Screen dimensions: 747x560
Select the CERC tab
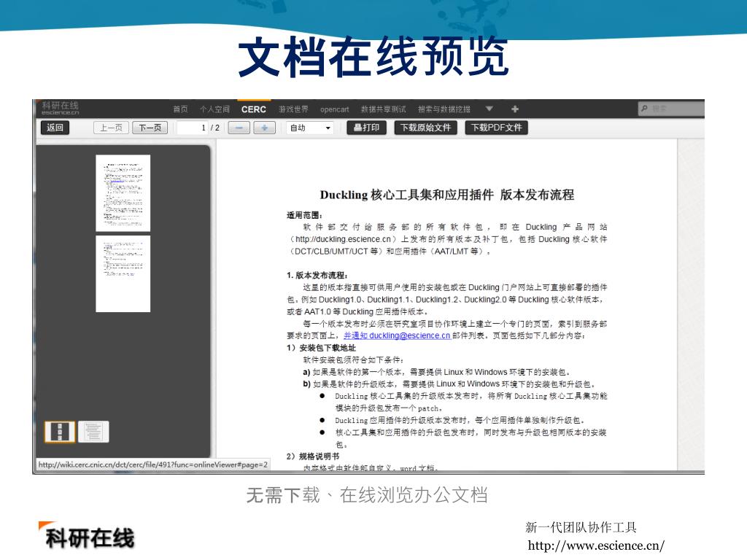click(253, 109)
